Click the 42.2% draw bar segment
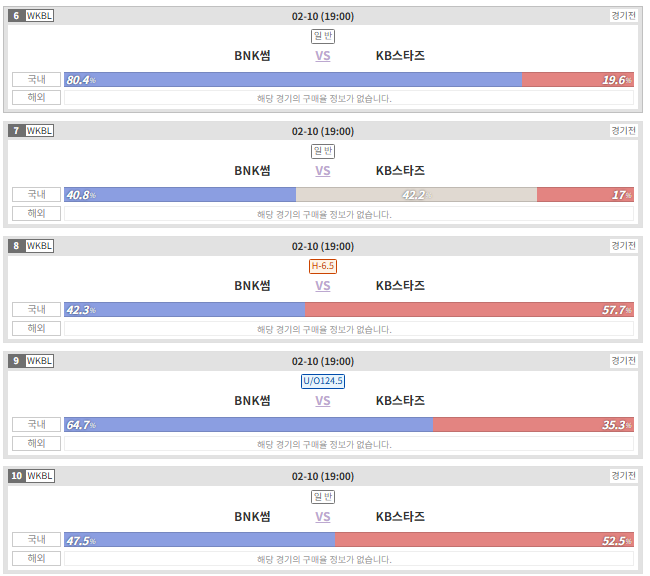Screen dimensions: 650x576 point(416,194)
